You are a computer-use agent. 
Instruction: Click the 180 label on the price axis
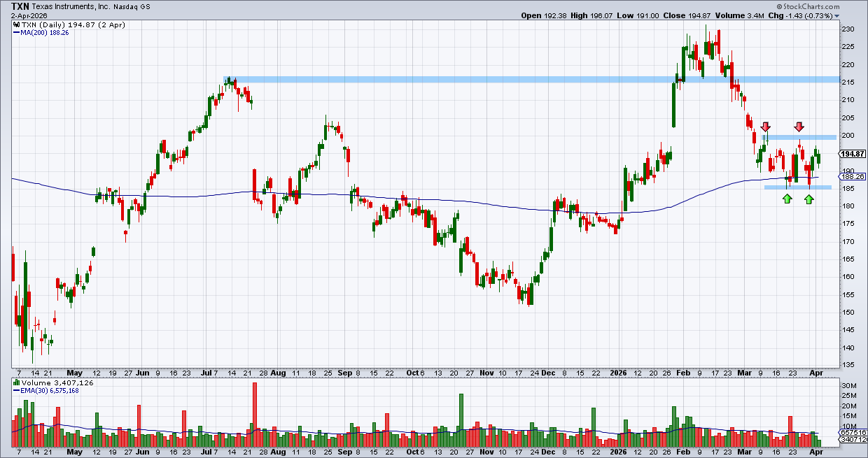848,206
